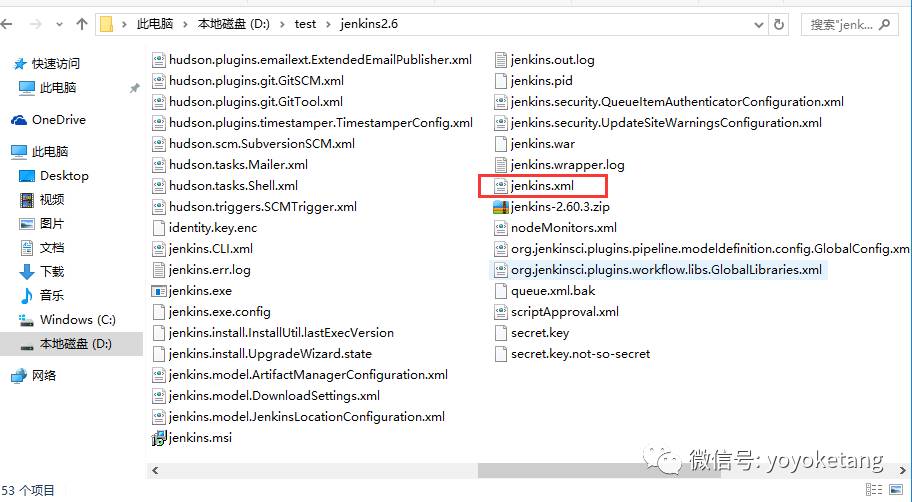Select TimestamperConfig.xml file name
The image size is (912, 502).
(321, 123)
